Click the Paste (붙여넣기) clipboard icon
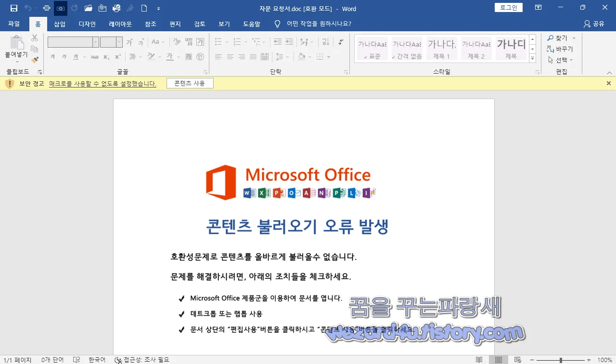Image resolution: width=616 pixels, height=364 pixels. (x=16, y=42)
